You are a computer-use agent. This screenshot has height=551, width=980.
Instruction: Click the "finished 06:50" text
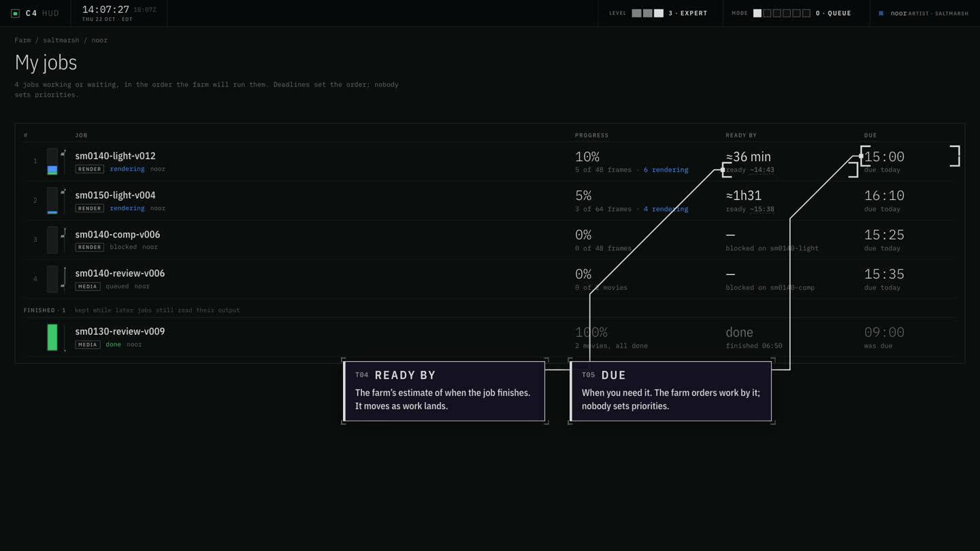coord(754,346)
